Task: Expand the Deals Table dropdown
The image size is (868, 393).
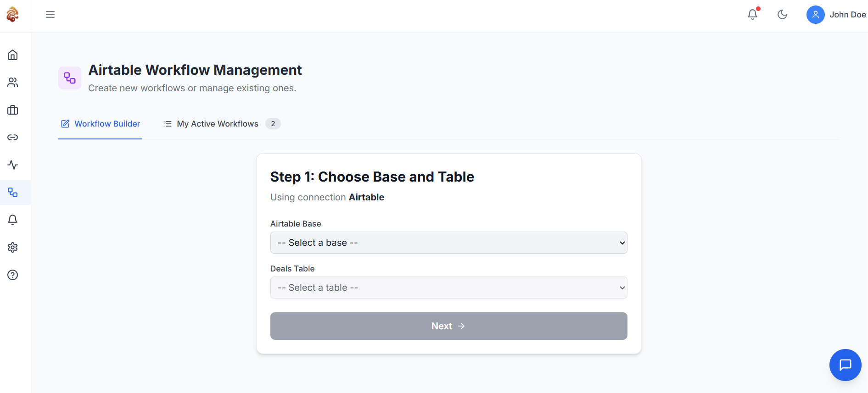Action: (x=448, y=288)
